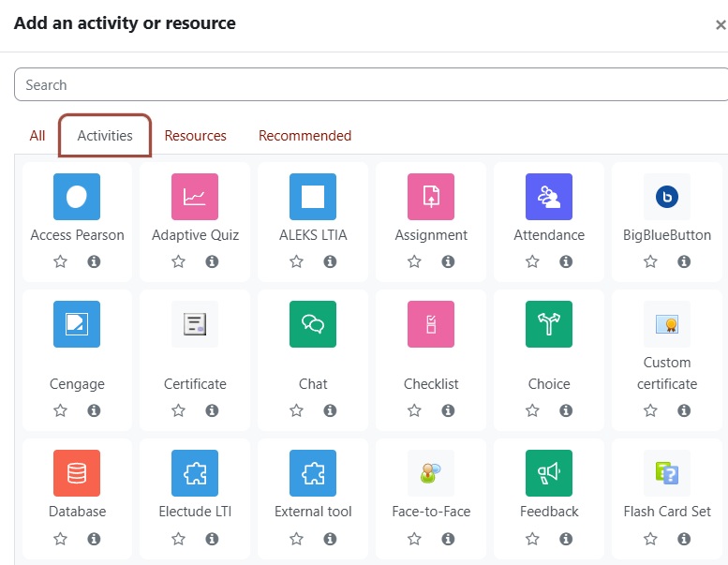Image resolution: width=728 pixels, height=565 pixels.
Task: Select the Flash Card Set icon
Action: click(667, 473)
